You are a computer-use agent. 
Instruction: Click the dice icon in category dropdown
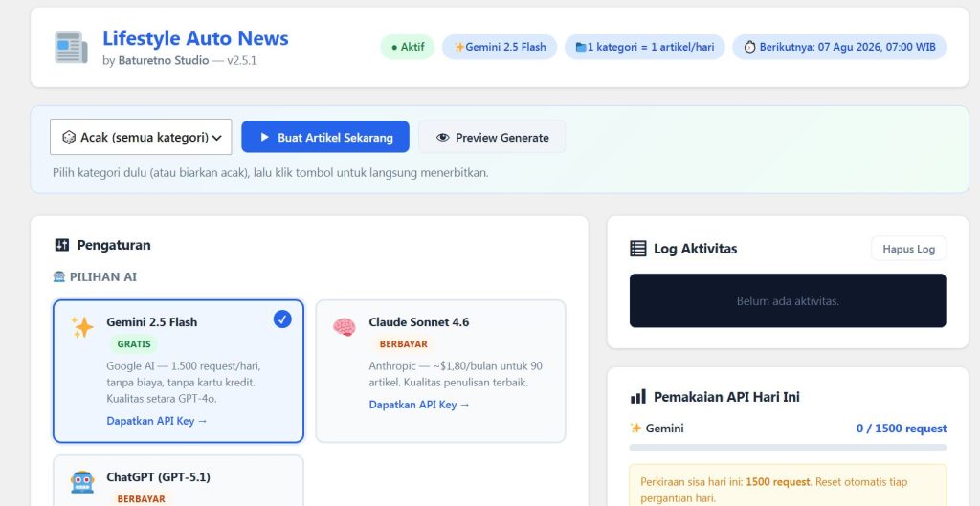pyautogui.click(x=69, y=138)
